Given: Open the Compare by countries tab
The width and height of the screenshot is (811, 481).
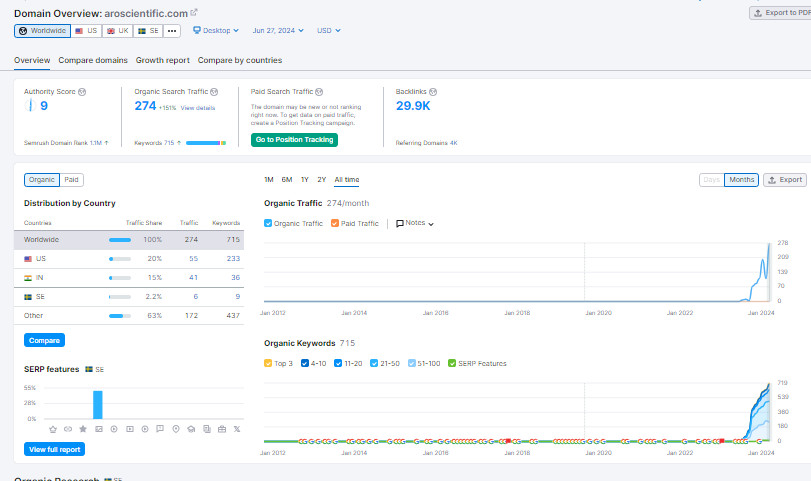Looking at the screenshot, I should coord(239,60).
